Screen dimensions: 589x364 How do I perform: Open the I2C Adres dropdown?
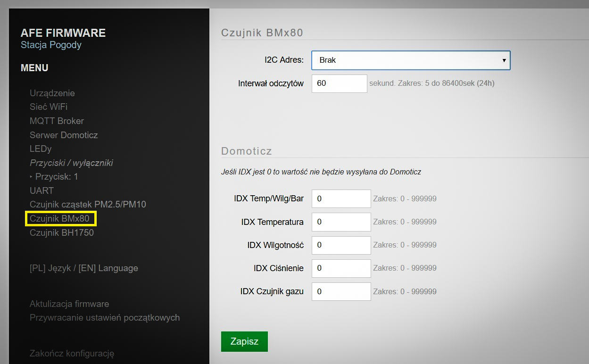point(411,60)
